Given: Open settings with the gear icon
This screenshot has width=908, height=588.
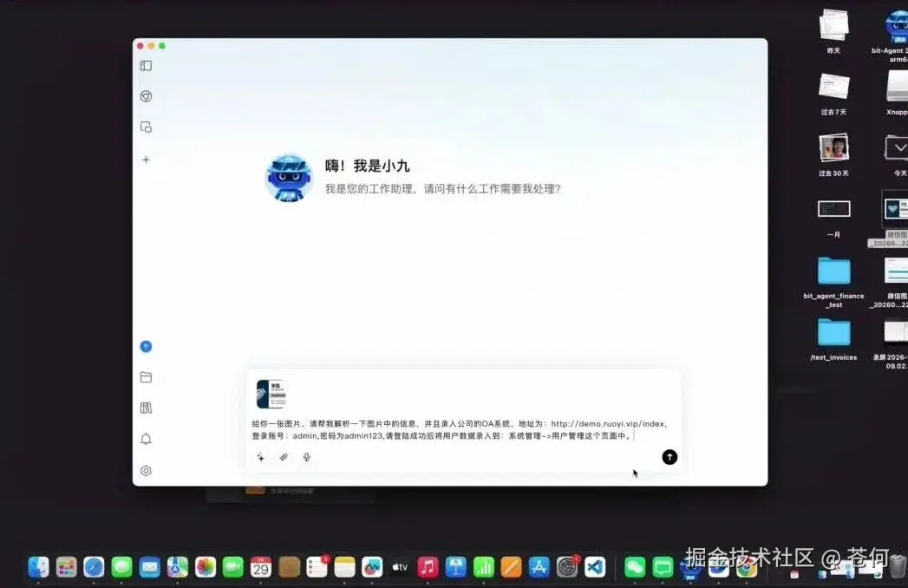Looking at the screenshot, I should (146, 471).
